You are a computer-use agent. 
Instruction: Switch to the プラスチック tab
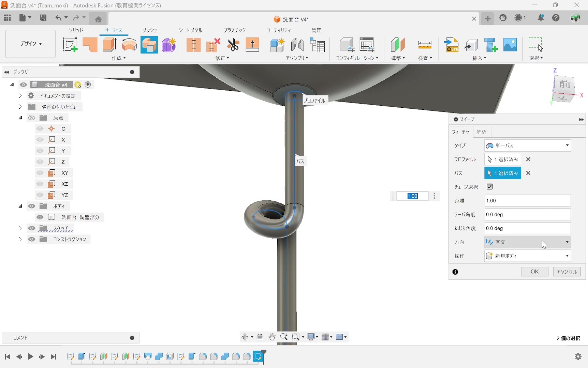tap(235, 30)
